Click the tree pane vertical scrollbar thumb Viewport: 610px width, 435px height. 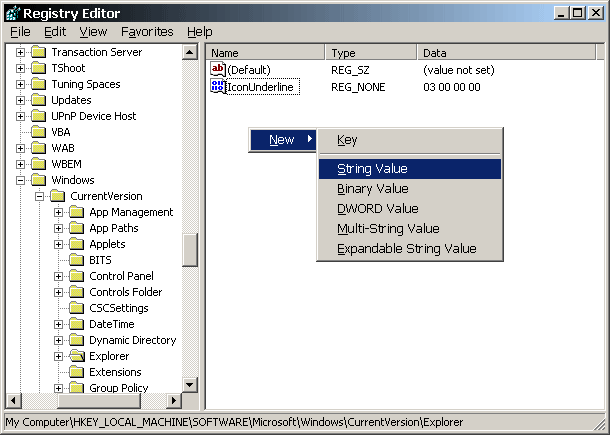(190, 250)
